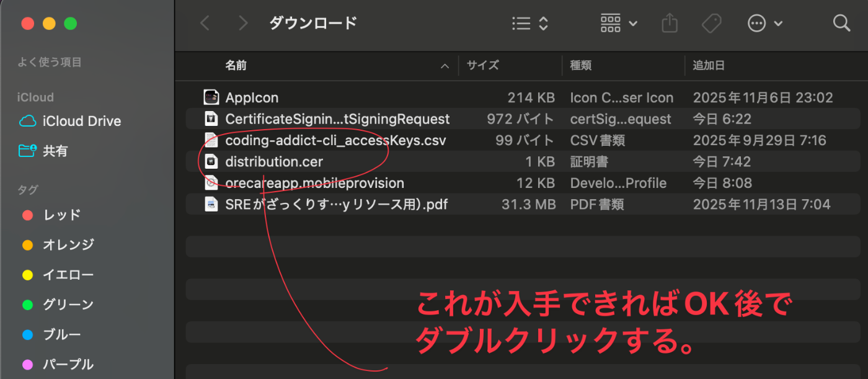Close the Finder window with red button
868x379 pixels.
[x=27, y=24]
